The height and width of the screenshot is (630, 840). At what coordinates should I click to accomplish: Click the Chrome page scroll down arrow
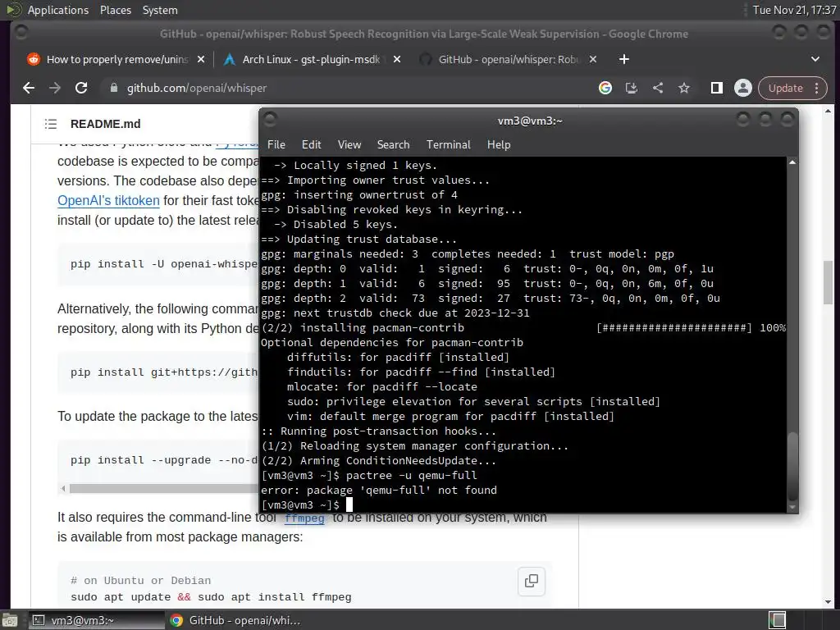828,602
